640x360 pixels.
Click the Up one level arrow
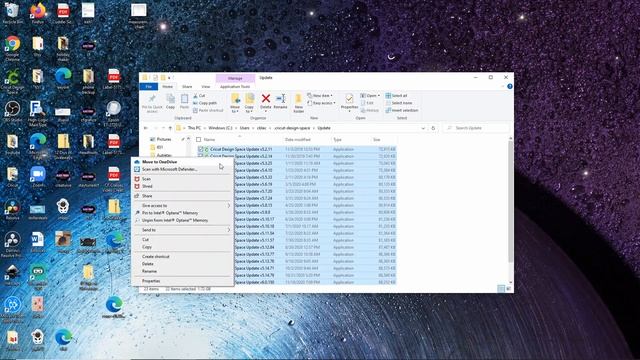170,128
